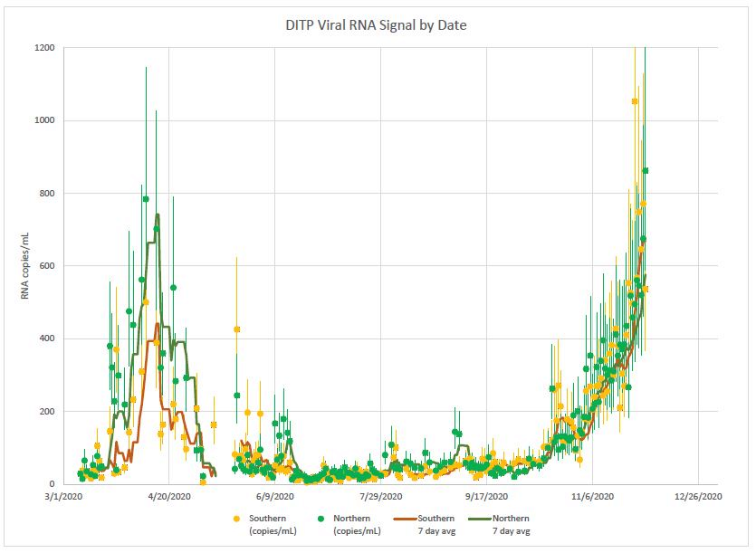
Task: Select the yellow Southern data point above 1000
Action: click(635, 101)
